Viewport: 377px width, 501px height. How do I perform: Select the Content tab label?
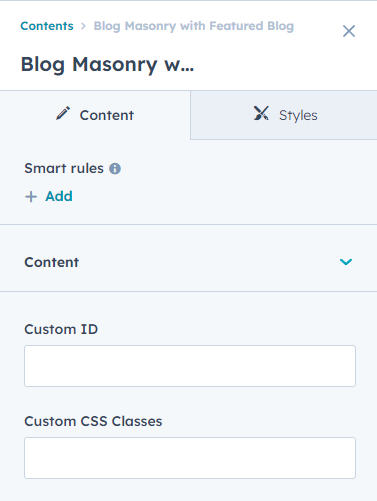(107, 115)
